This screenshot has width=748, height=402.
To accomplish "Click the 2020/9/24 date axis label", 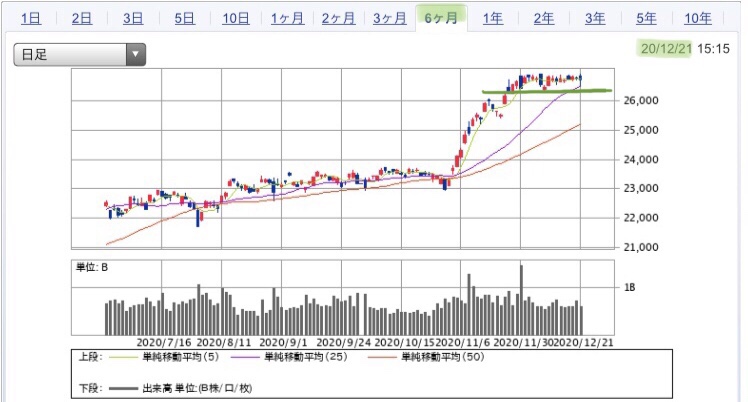I will click(x=344, y=342).
